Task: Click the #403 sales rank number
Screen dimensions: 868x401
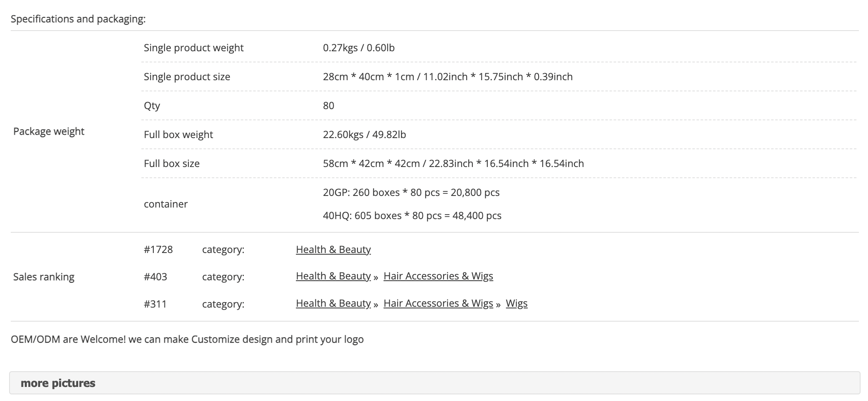Action: [155, 277]
